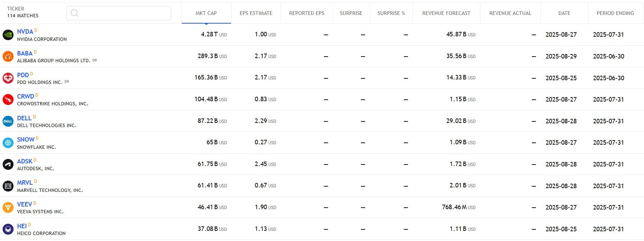The image size is (644, 241).
Task: Click the 114 MATCHES count label
Action: pyautogui.click(x=23, y=16)
